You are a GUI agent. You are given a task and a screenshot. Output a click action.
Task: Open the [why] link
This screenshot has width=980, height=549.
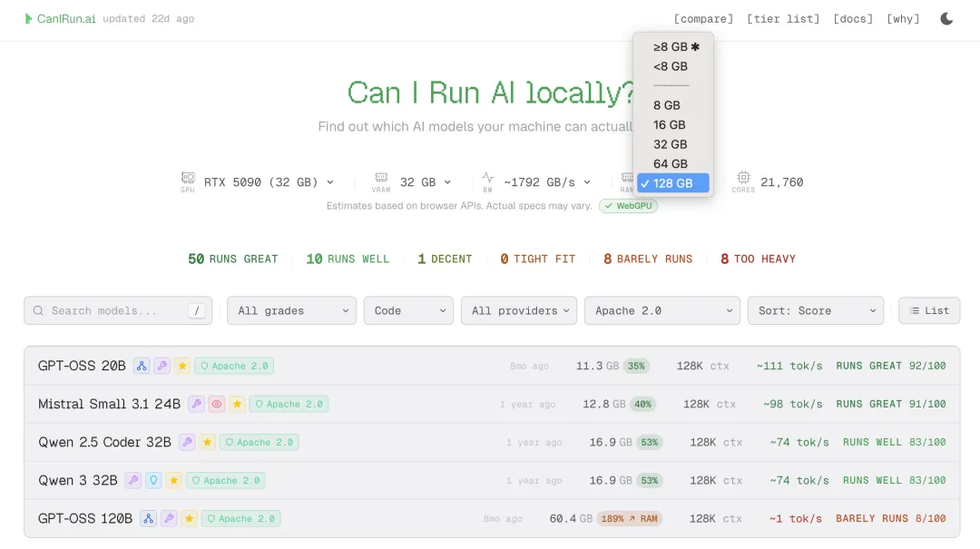coord(903,19)
